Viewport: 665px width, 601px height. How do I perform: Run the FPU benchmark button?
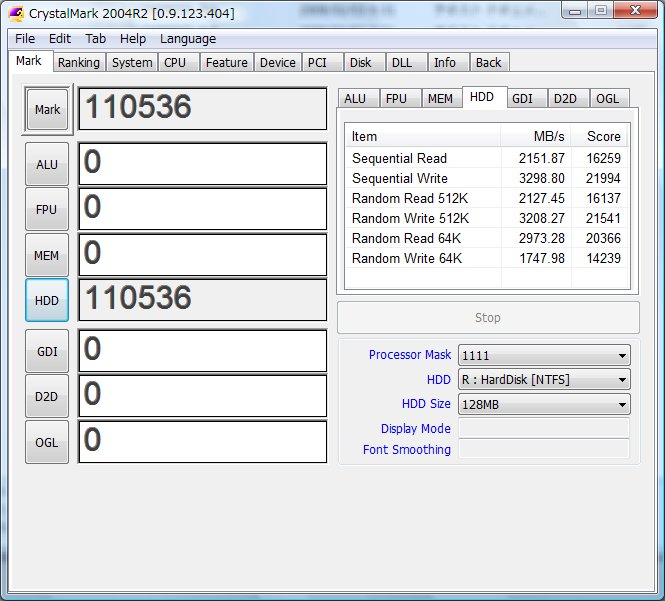coord(47,210)
